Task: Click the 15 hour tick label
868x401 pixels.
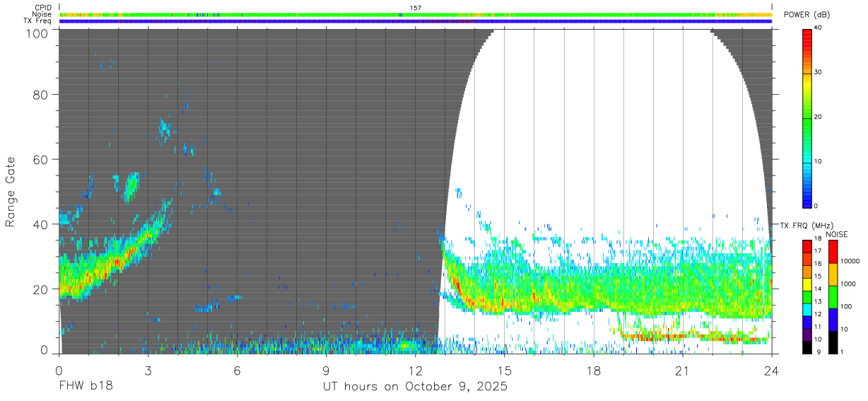Action: pyautogui.click(x=505, y=370)
